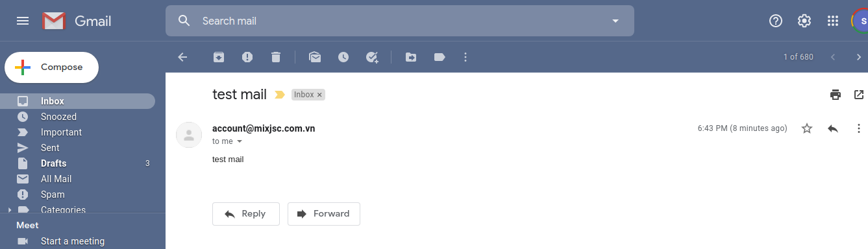Viewport: 868px width, 249px height.
Task: Toggle the yellow importance marker
Action: pyautogui.click(x=280, y=95)
